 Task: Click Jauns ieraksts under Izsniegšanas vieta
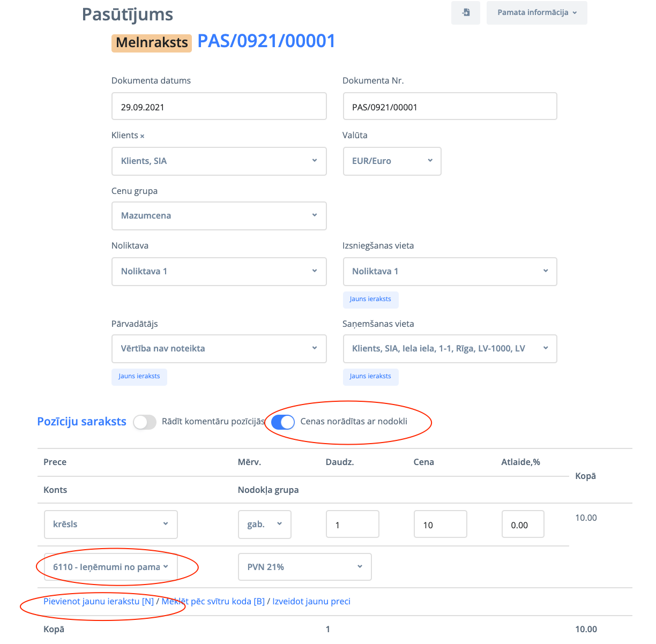click(x=370, y=299)
